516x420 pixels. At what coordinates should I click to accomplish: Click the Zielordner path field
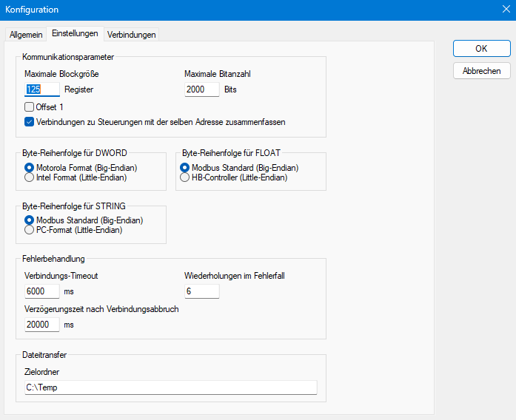170,388
